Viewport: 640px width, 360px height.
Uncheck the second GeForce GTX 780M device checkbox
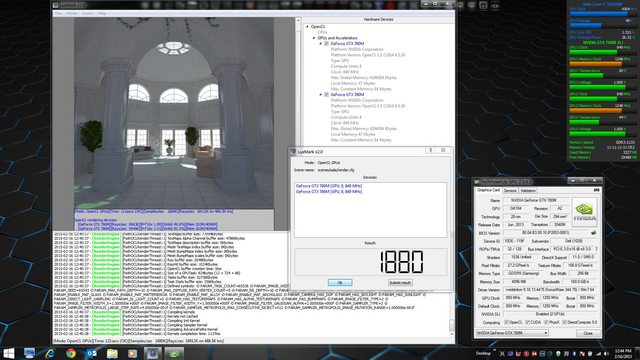(x=327, y=94)
